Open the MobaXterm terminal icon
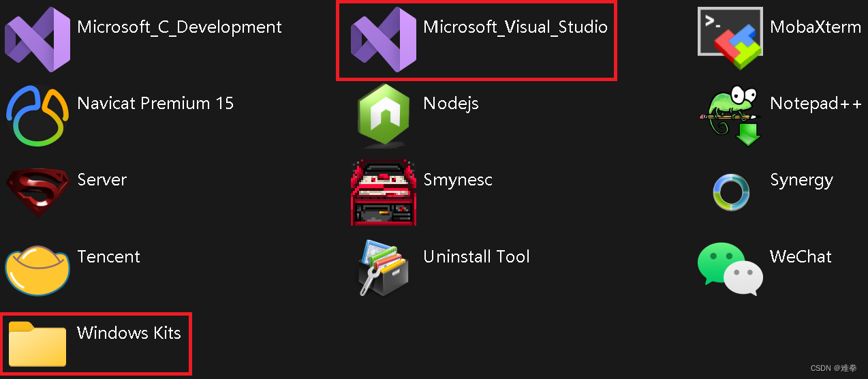Screen dimensions: 868x379 [730, 39]
